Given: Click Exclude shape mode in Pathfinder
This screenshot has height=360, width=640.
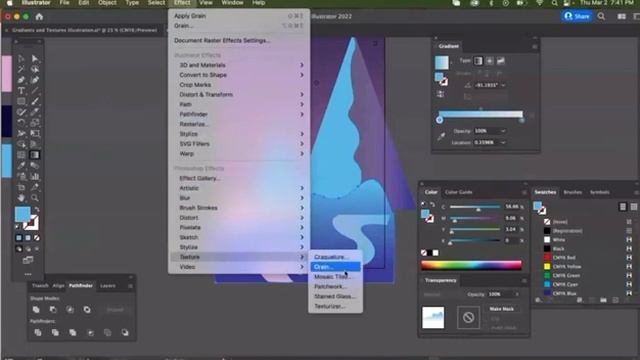Looking at the screenshot, I should [87, 310].
